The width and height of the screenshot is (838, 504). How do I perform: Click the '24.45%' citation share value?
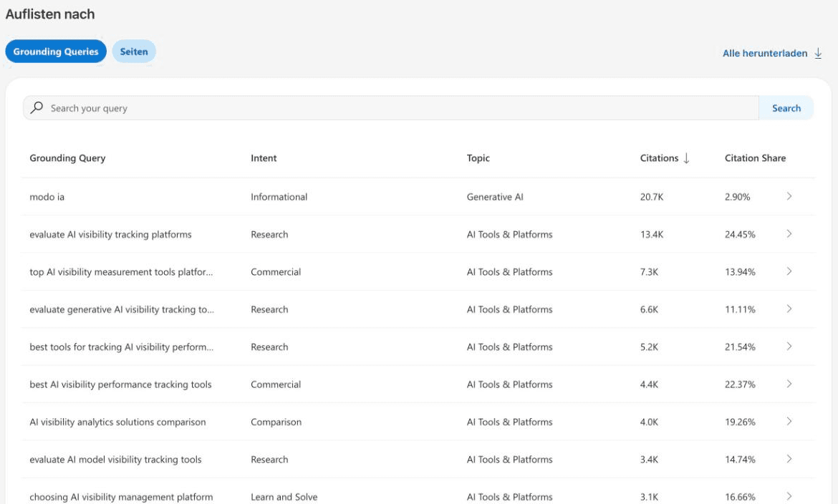740,235
